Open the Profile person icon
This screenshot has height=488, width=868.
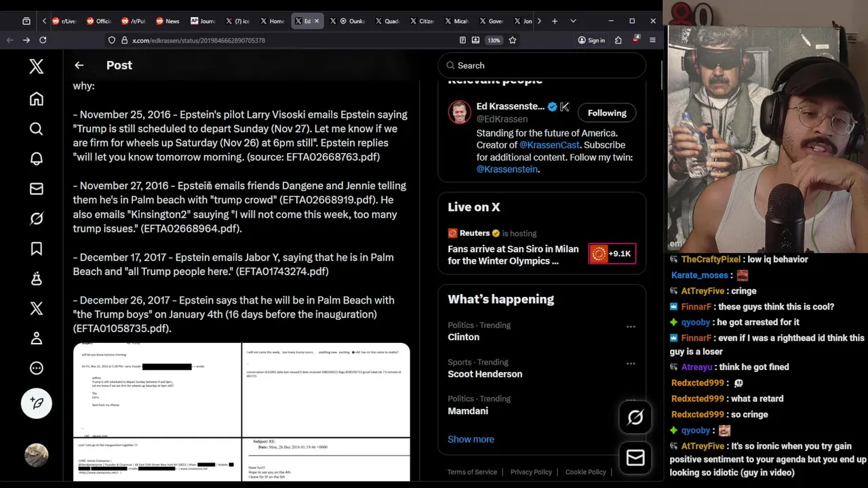[x=37, y=338]
